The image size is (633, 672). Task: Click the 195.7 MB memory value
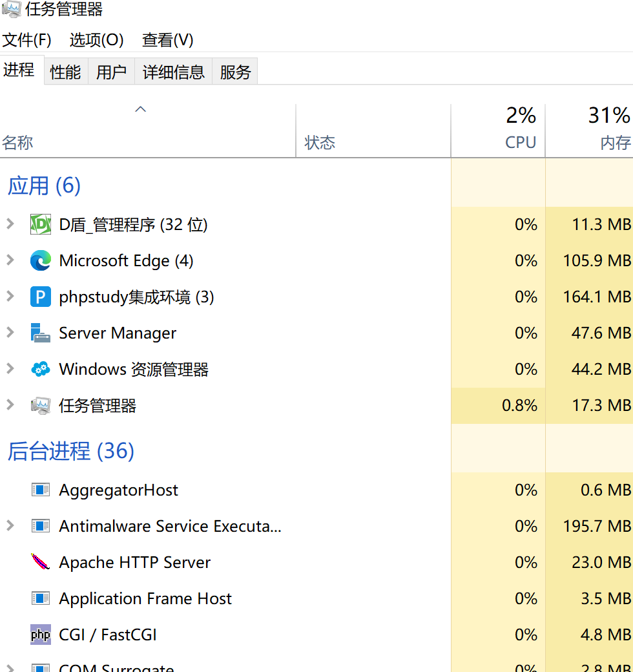pyautogui.click(x=597, y=526)
